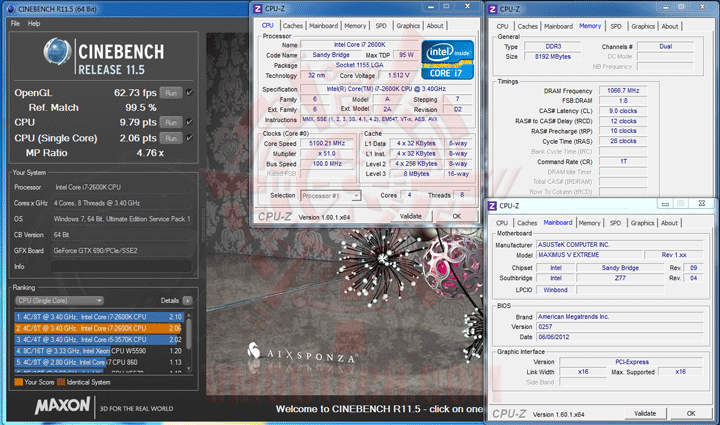Click the Details arrow icon in Ranking
Image resolution: width=720 pixels, height=425 pixels.
[187, 301]
